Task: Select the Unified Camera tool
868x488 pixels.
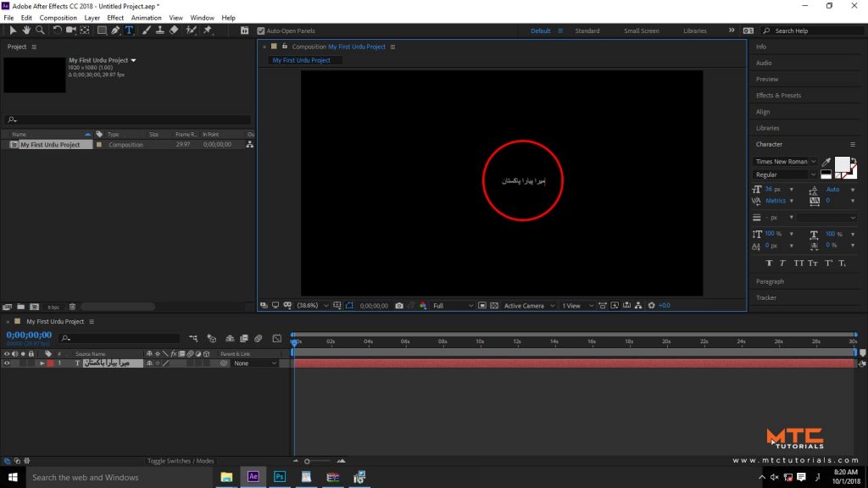Action: 71,30
